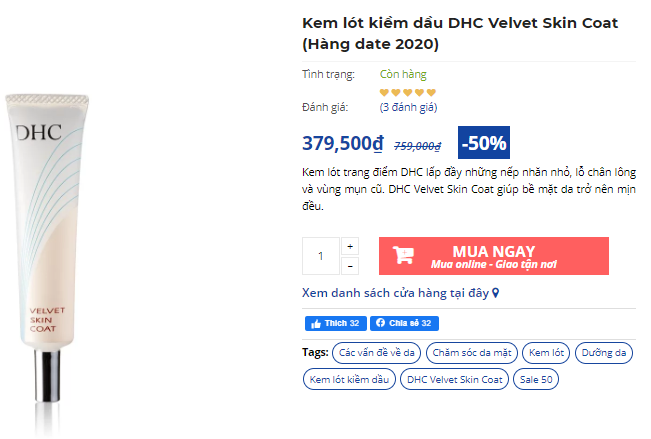Select the DHC Velvet Skin Coat tag
The width and height of the screenshot is (651, 439).
point(455,380)
